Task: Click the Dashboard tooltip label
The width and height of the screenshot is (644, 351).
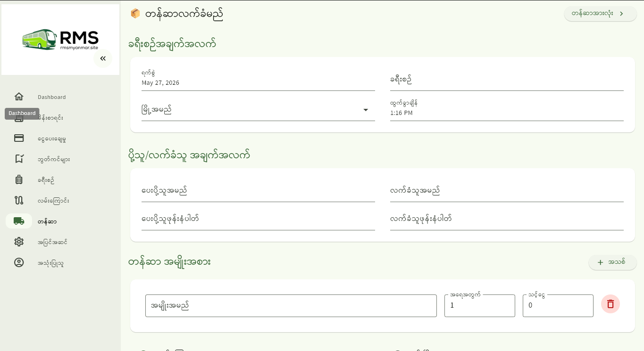Action: tap(22, 114)
